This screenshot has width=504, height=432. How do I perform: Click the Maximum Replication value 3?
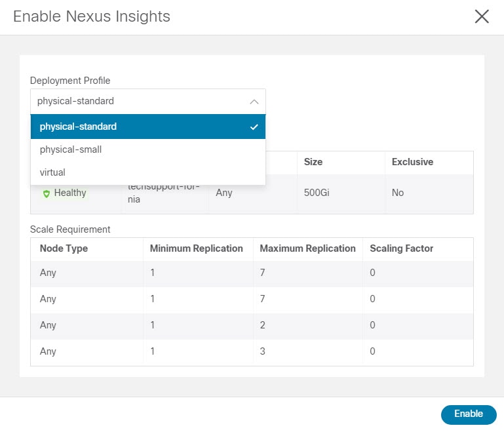[x=263, y=351]
